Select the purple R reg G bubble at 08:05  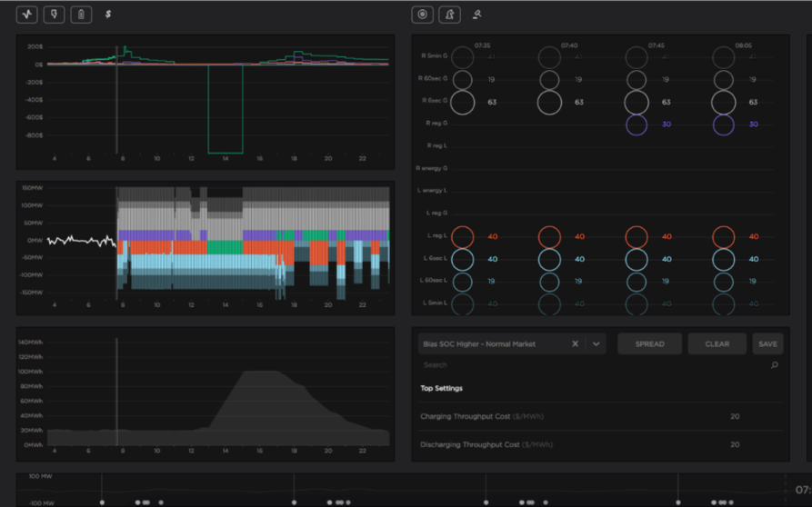pos(724,124)
